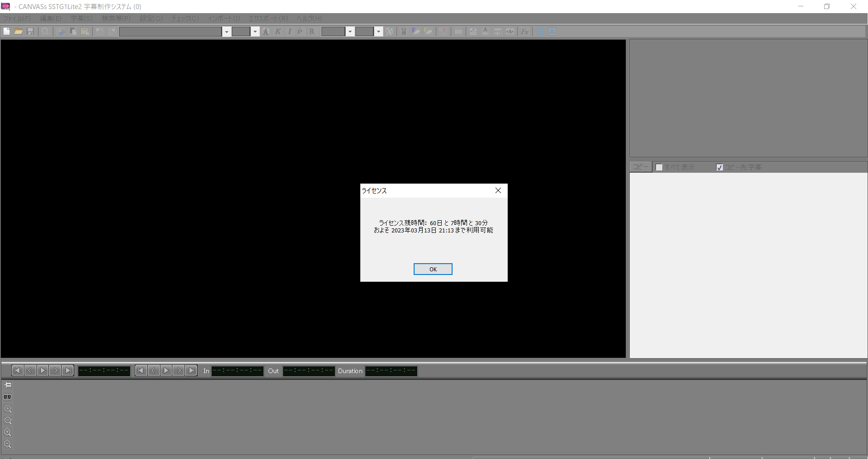Toggle the すべて表示 checkbox

tap(659, 167)
